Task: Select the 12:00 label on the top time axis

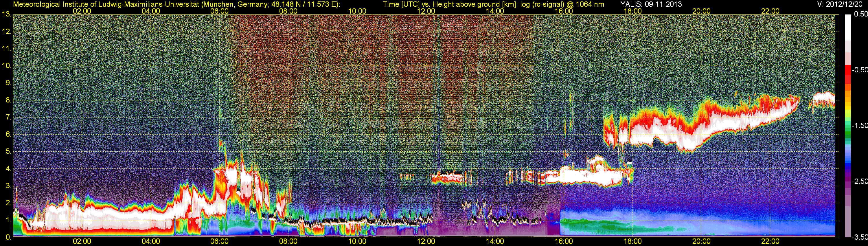Action: 426,11
